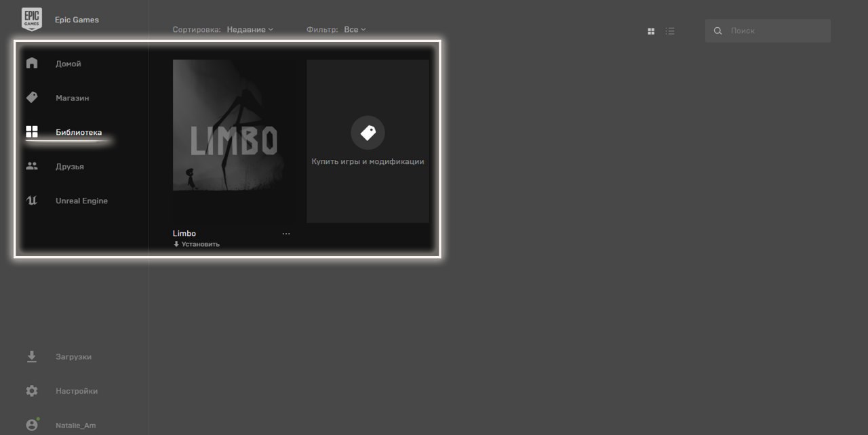Click the Limbo game title text
Viewport: 868px width, 435px height.
click(184, 234)
